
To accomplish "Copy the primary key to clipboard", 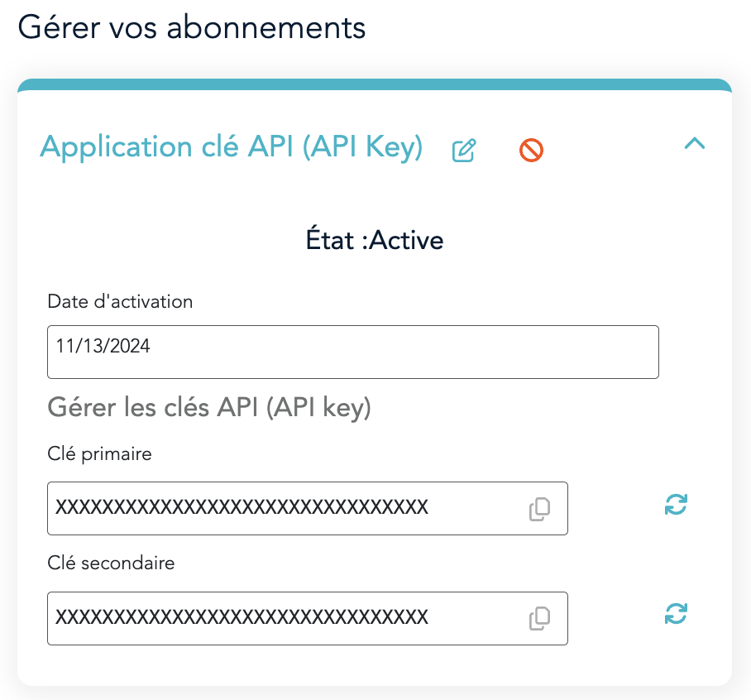I will click(539, 509).
